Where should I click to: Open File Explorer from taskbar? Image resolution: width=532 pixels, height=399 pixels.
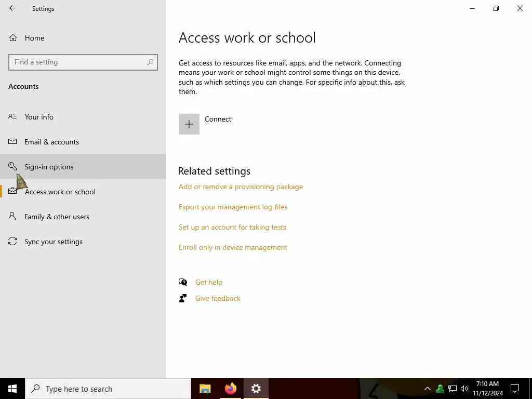click(205, 389)
